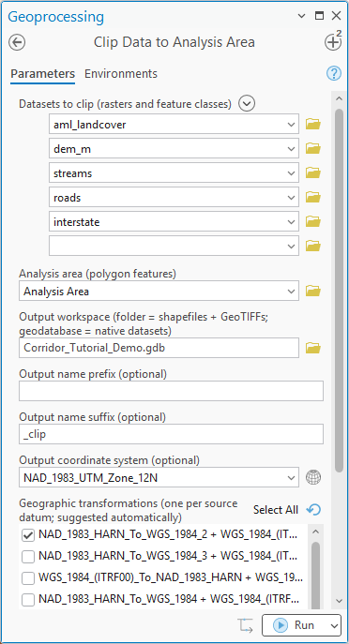Open a new tool with the plus icon
The width and height of the screenshot is (349, 644).
[332, 42]
